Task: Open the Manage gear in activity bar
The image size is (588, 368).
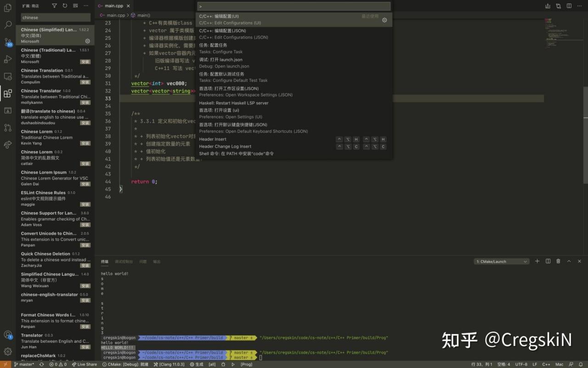Action: click(x=8, y=352)
